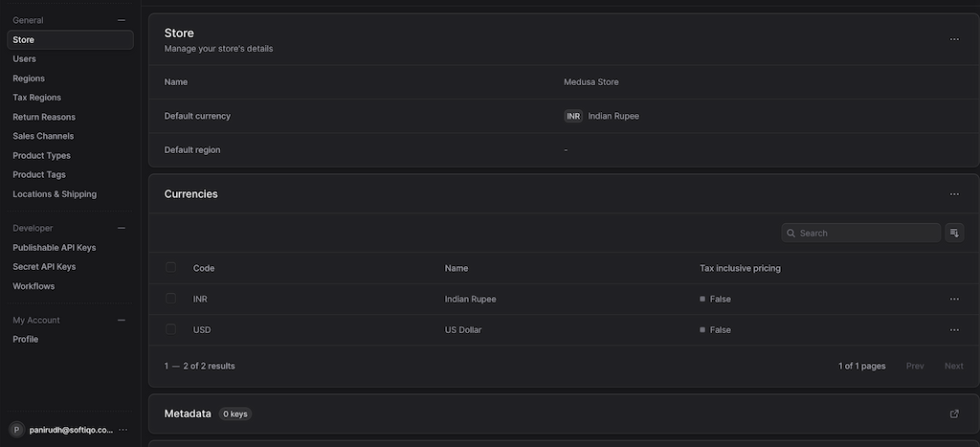This screenshot has width=980, height=447.
Task: Focus the currencies Search field
Action: pos(867,233)
